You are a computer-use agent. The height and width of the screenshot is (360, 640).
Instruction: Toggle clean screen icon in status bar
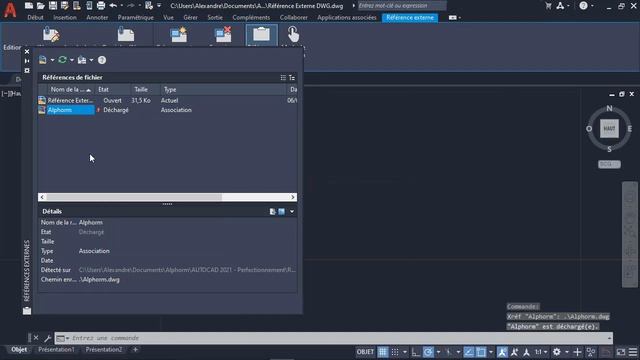coord(620,352)
